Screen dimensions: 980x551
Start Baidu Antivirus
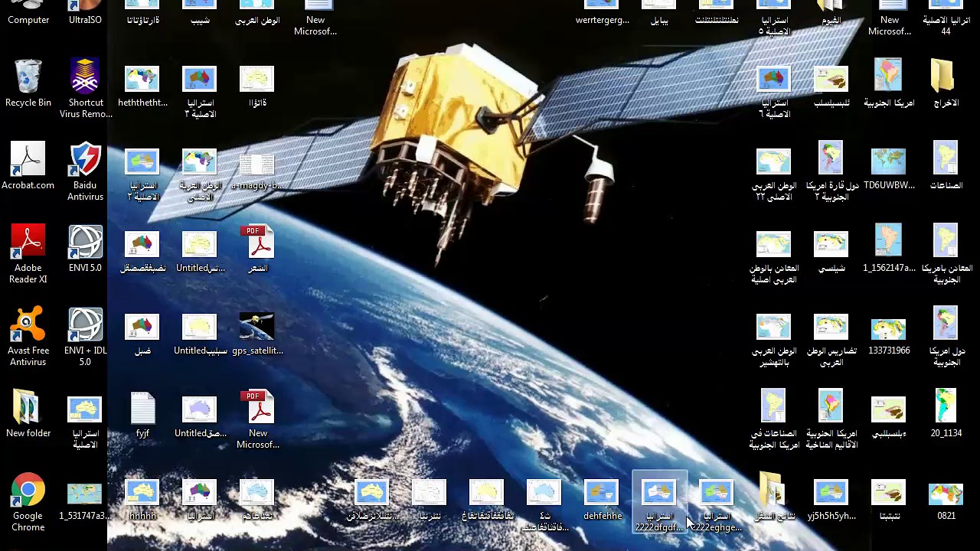85,171
